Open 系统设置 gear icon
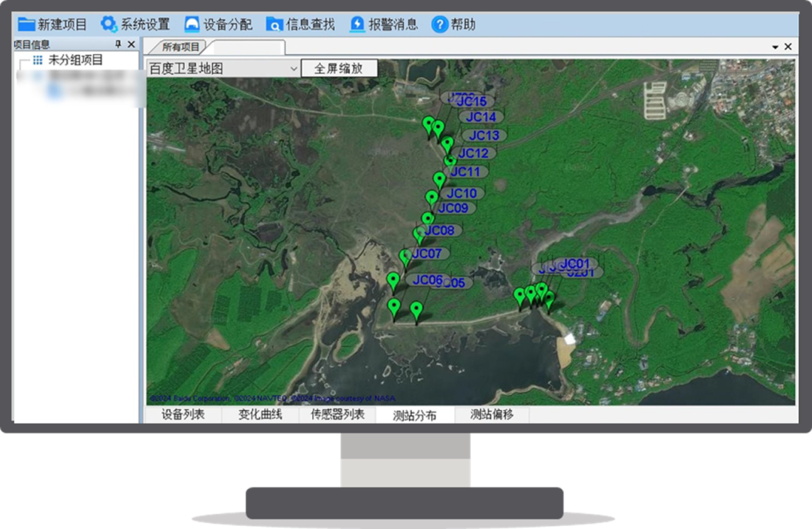This screenshot has width=812, height=529. 109,24
